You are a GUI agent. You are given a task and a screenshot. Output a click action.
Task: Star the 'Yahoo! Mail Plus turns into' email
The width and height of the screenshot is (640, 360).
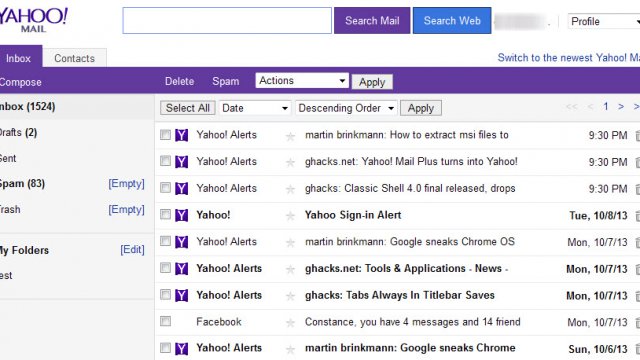coord(290,162)
